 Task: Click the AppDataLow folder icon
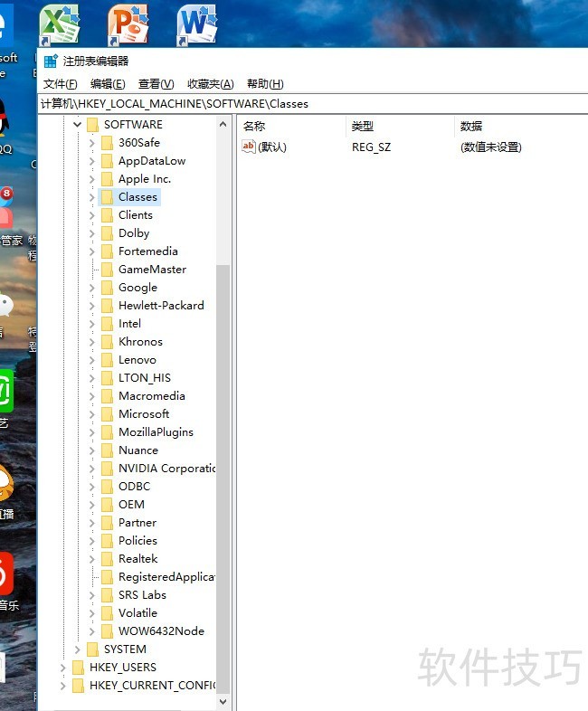(x=107, y=161)
